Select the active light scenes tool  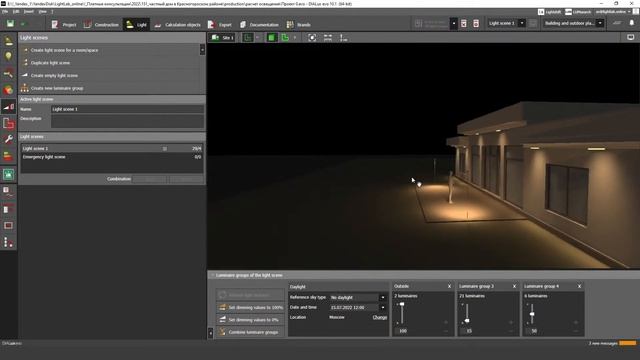click(x=9, y=107)
